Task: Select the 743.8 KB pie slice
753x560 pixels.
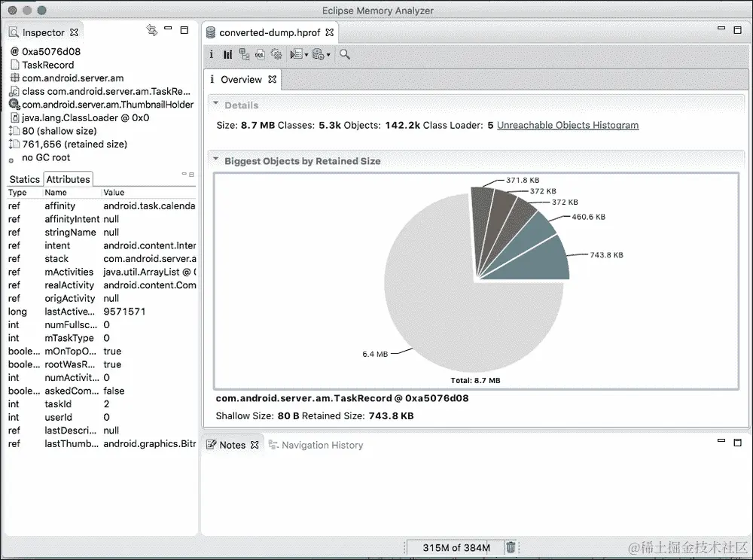Action: click(x=538, y=261)
